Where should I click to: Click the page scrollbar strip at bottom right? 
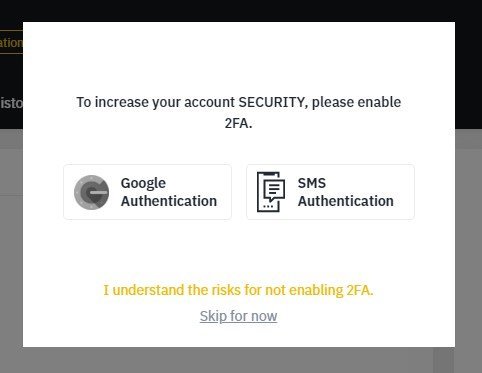click(444, 360)
